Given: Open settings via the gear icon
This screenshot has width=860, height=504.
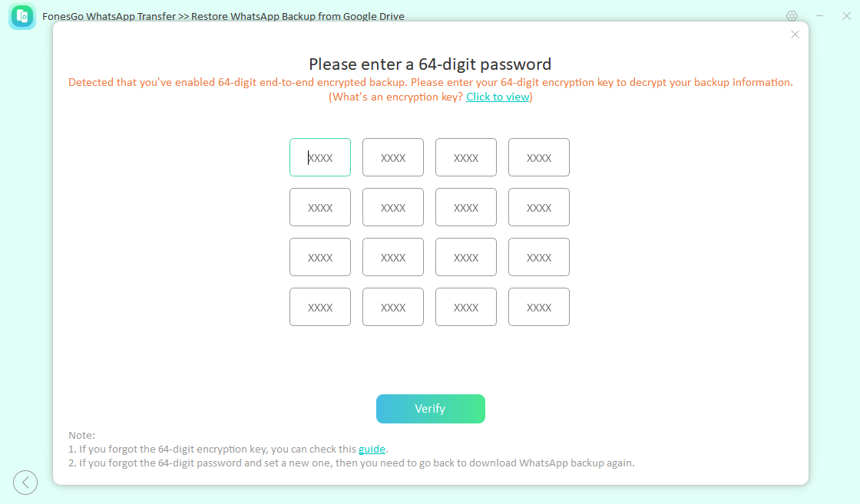Looking at the screenshot, I should click(792, 16).
